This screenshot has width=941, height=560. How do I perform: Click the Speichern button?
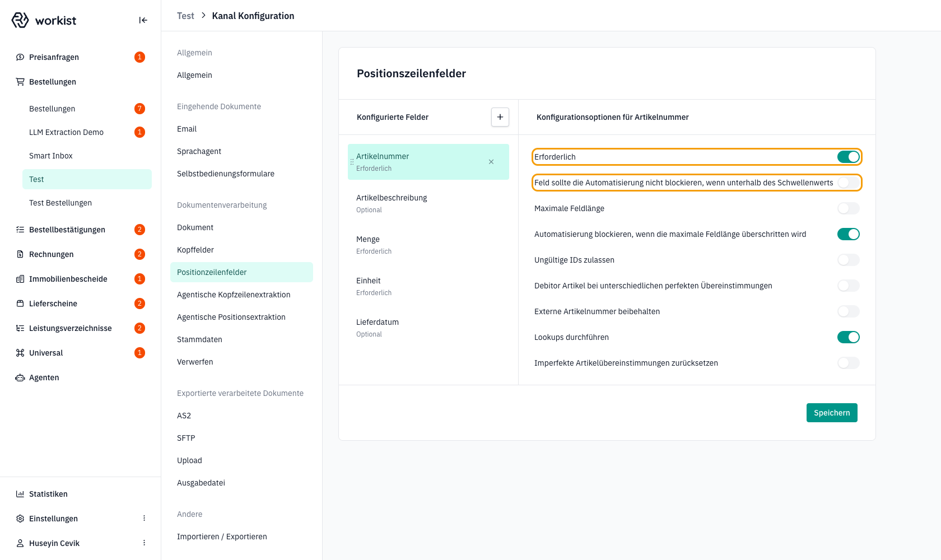[832, 413]
